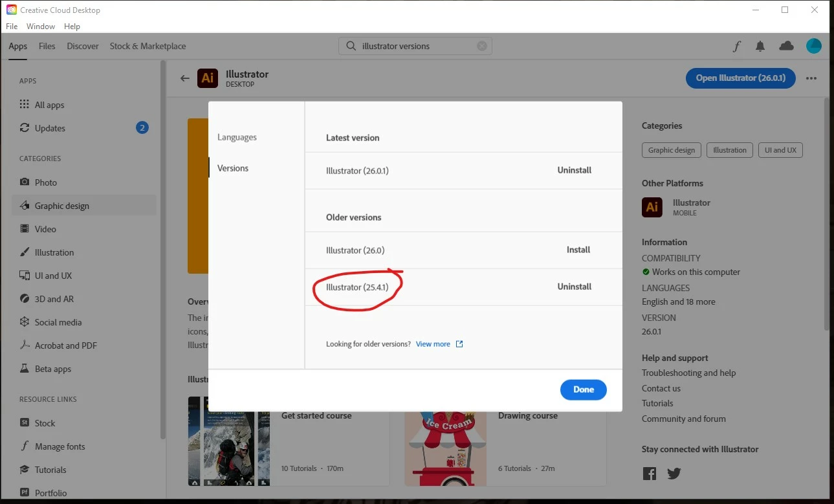
Task: Click the sidebar vertical scrollbar
Action: pos(163,250)
